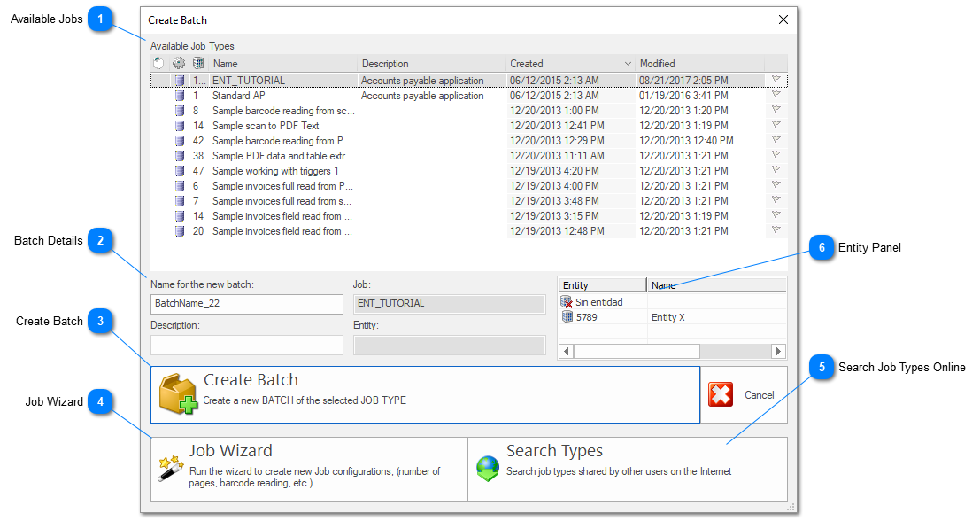
Task: Click the crossed-out building icon beside Sin entidad
Action: coord(567,301)
